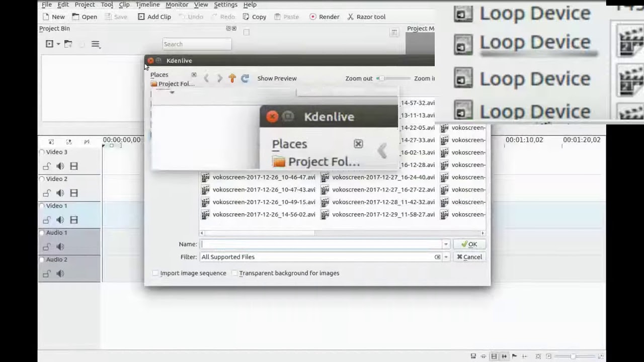Viewport: 644px width, 362px height.
Task: Start rendering with the Render button
Action: [x=325, y=17]
